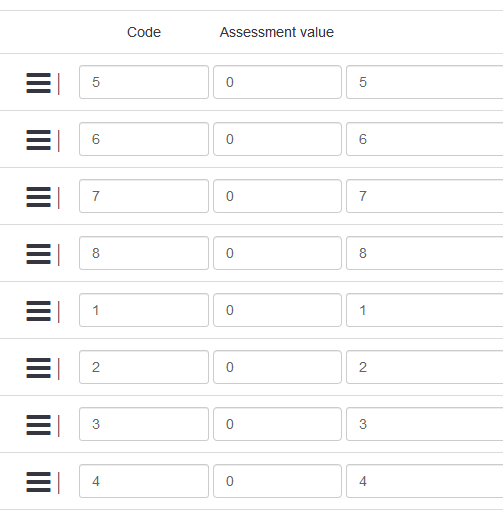Click the drag handle for code 2 row
Viewport: 503px width, 513px height.
(38, 368)
